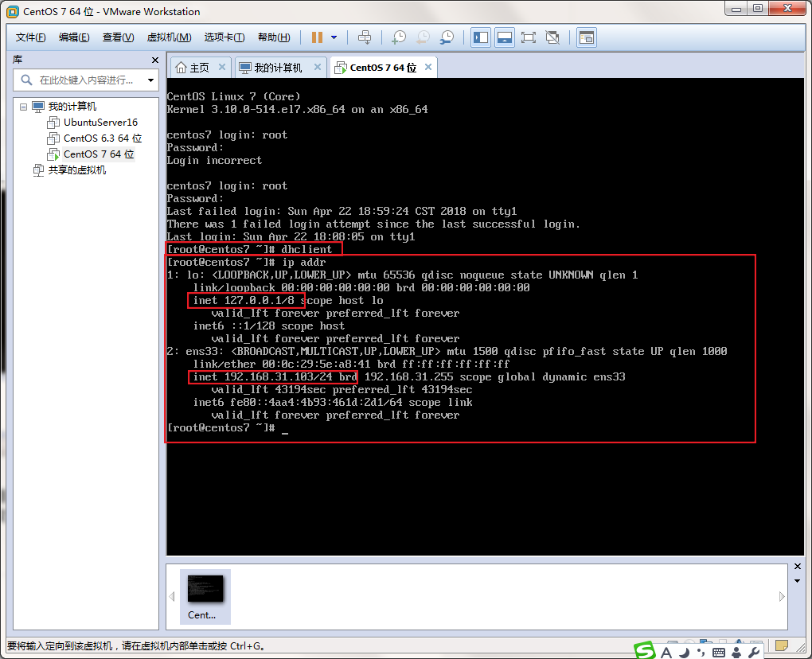Open the 编辑(E) menu
This screenshot has width=812, height=659.
[74, 37]
